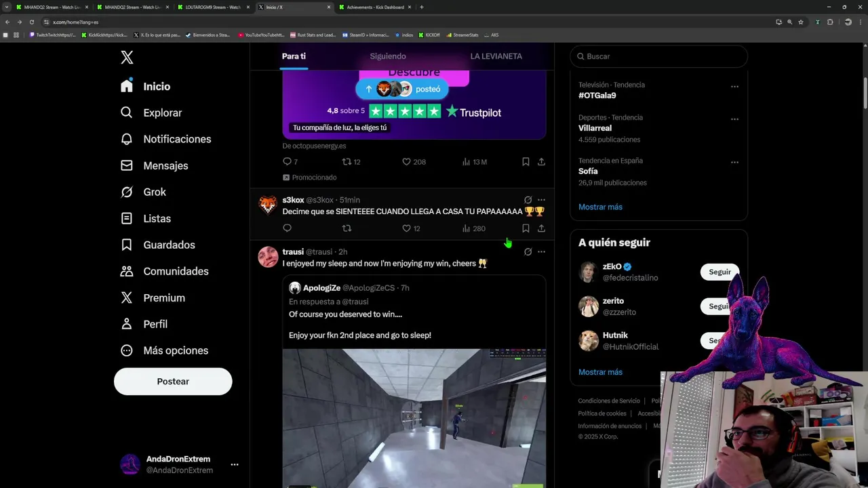Select the Siguiendo tab
Image resolution: width=868 pixels, height=488 pixels.
coord(388,56)
